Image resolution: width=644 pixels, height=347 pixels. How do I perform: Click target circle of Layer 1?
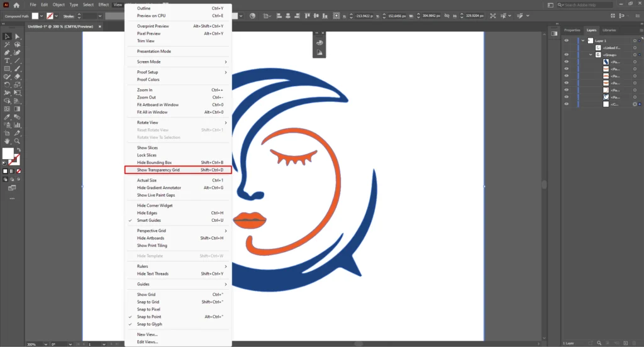click(x=635, y=41)
